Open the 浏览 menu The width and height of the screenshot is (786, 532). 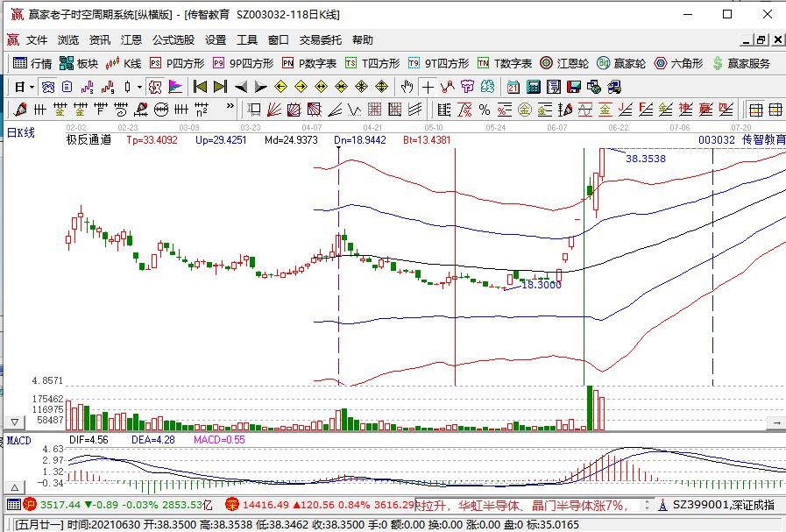coord(68,40)
